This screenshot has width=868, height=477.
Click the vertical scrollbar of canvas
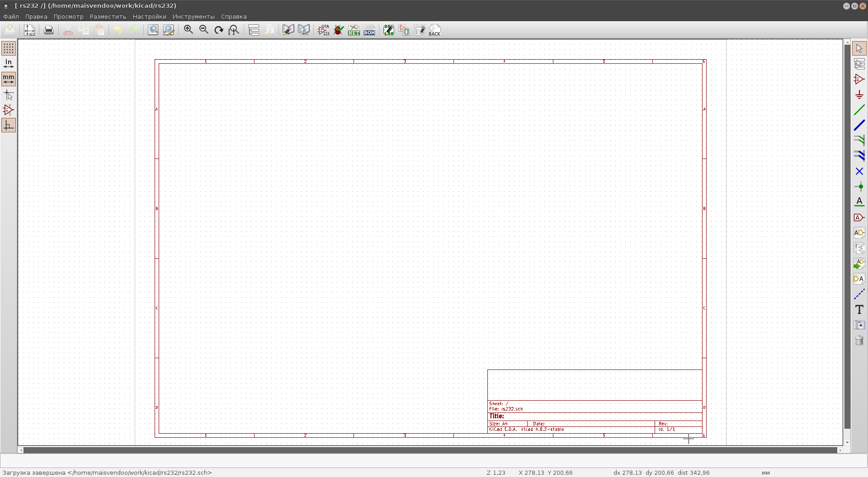coord(847,237)
